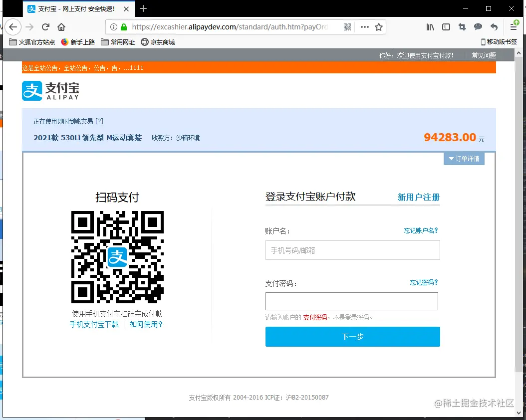Select the 支付宝 - 网上支付 tab

[x=78, y=9]
